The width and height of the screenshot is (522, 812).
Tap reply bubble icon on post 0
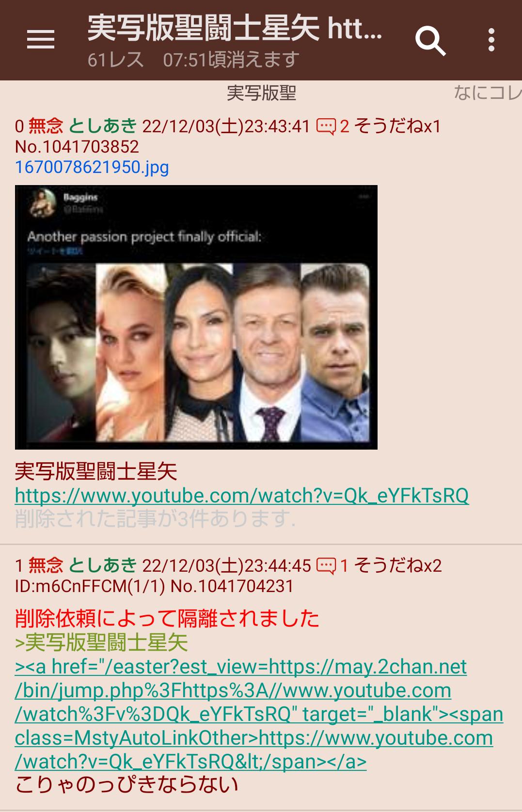click(326, 127)
